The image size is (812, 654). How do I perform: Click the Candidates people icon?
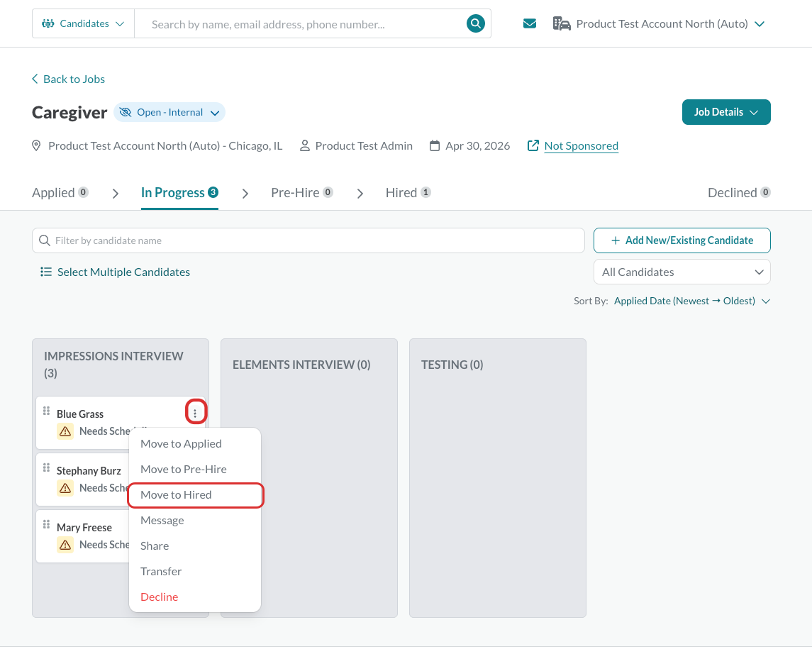[x=48, y=23]
